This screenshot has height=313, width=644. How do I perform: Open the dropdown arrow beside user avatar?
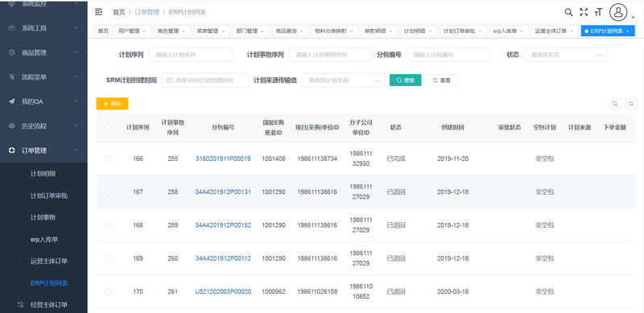633,18
